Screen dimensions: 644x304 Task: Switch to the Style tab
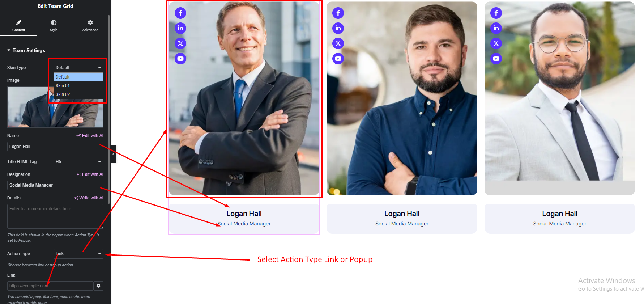(54, 26)
